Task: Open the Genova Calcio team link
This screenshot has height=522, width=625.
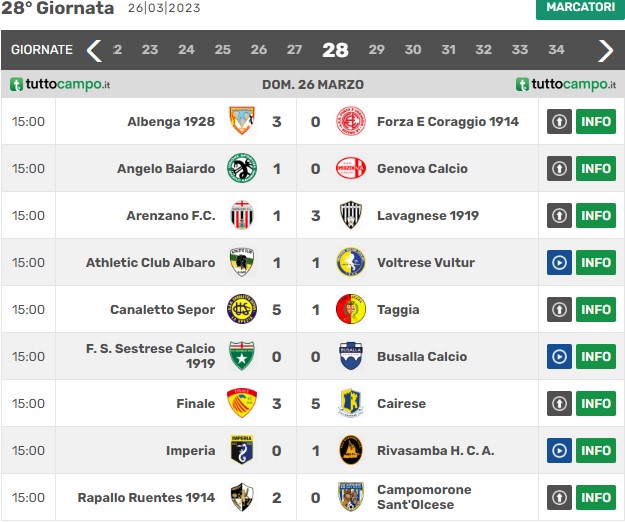Action: (x=422, y=169)
